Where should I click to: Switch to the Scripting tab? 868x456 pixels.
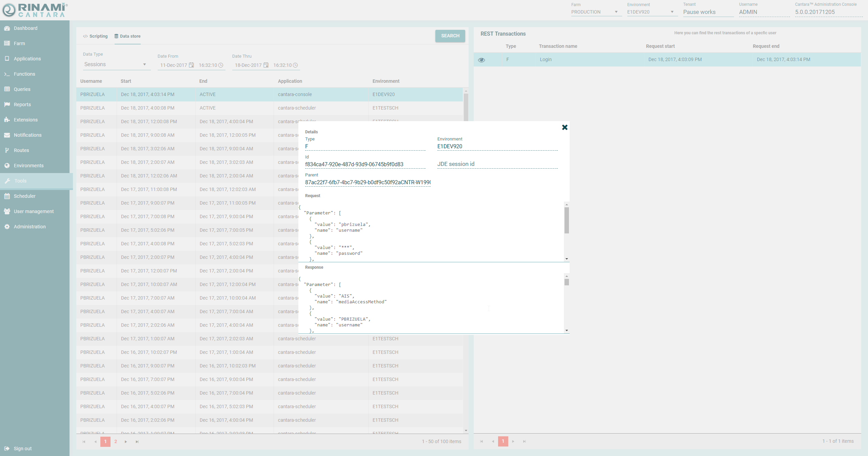(x=95, y=36)
